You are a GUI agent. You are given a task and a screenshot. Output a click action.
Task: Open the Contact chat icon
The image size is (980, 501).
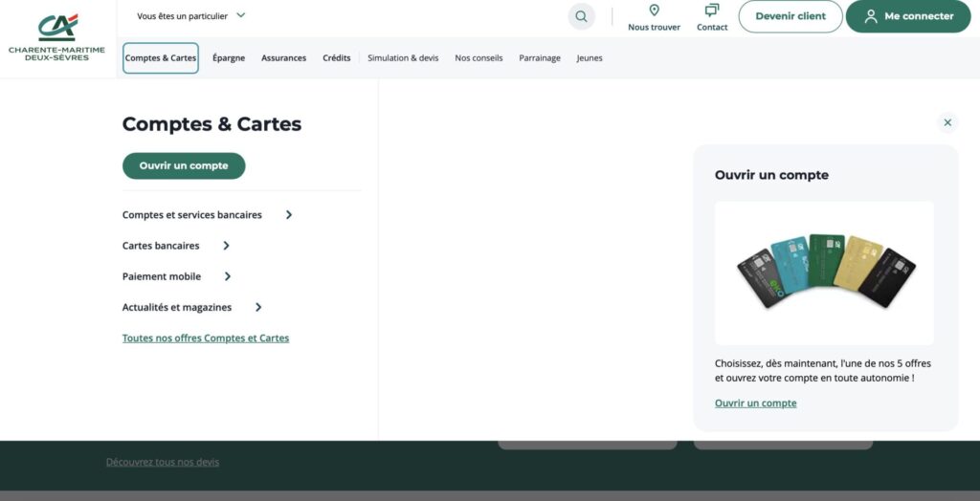coord(712,11)
